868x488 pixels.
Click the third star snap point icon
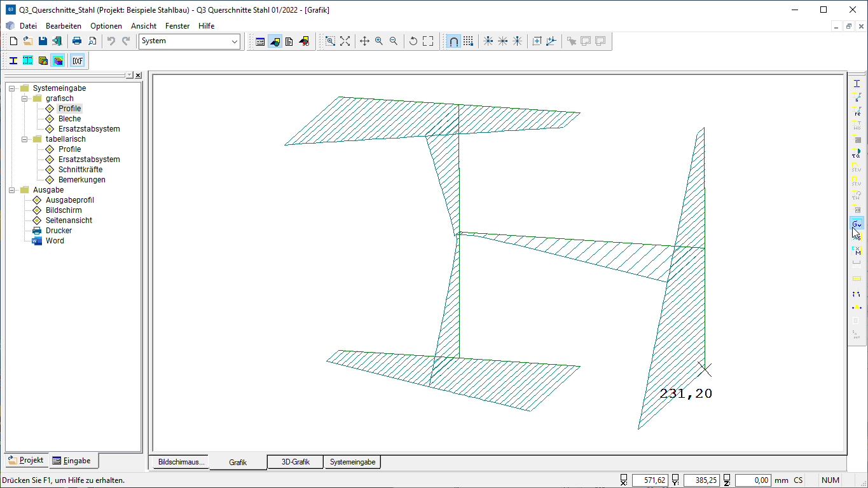pyautogui.click(x=517, y=41)
